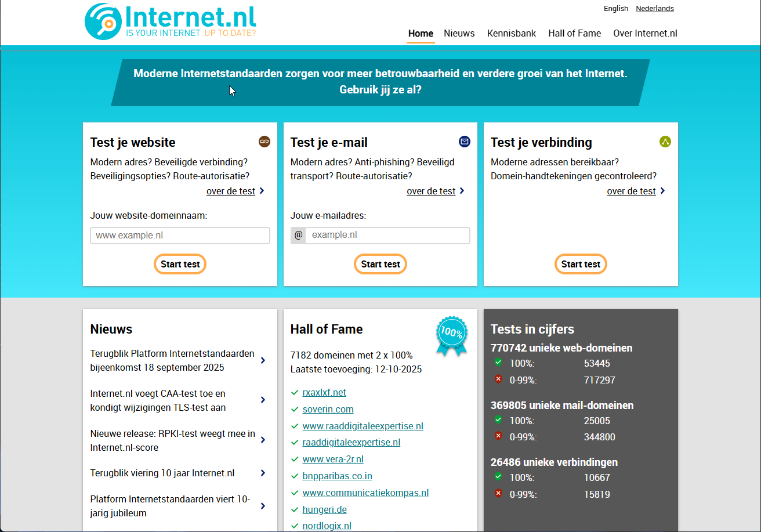Click the envelope icon in Test je e-mail
This screenshot has height=532, width=761.
click(465, 142)
